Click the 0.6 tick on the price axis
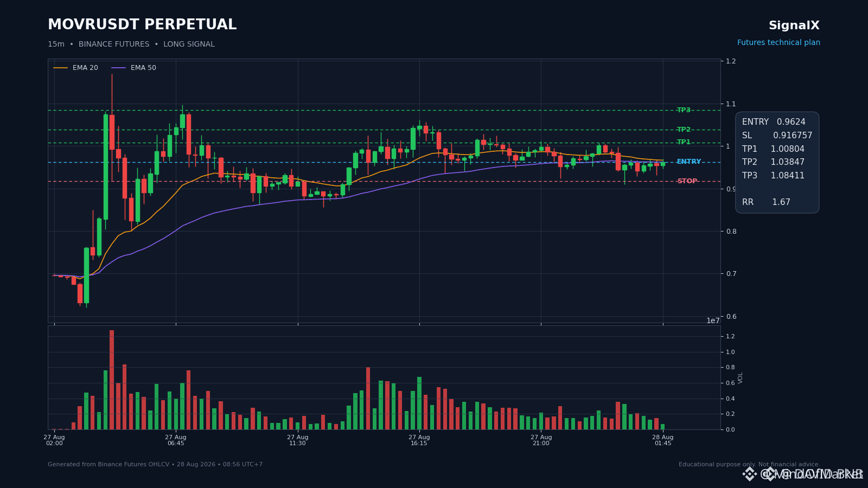 (x=731, y=316)
